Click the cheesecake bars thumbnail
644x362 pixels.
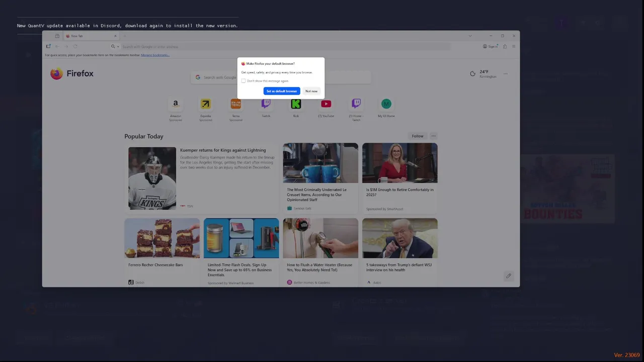pos(162,238)
